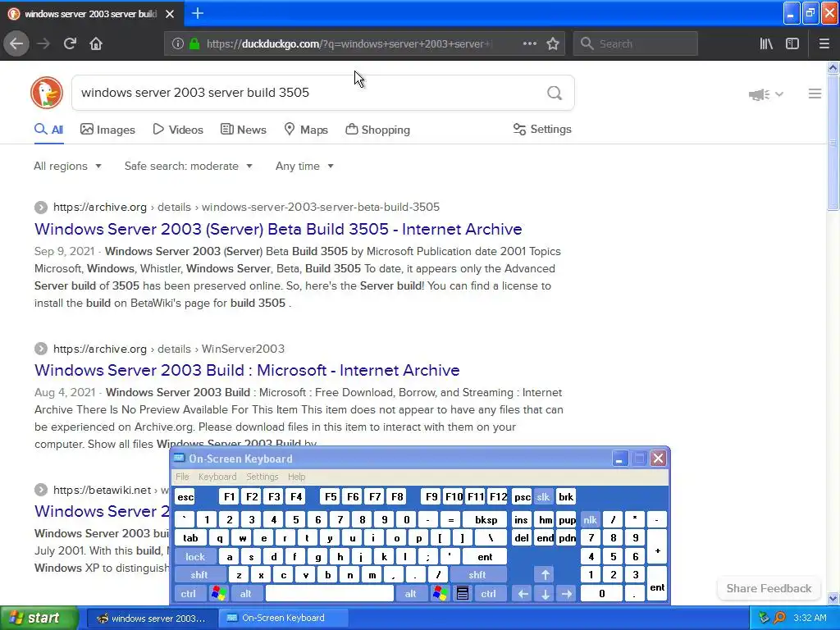The height and width of the screenshot is (630, 840).
Task: Open the browser home page icon
Action: pyautogui.click(x=96, y=43)
